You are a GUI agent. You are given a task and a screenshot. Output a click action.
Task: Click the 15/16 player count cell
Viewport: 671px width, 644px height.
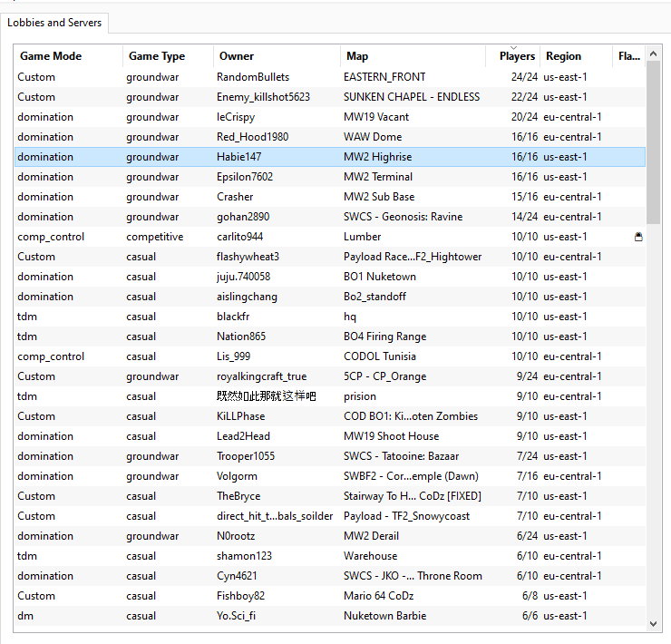[x=524, y=197]
